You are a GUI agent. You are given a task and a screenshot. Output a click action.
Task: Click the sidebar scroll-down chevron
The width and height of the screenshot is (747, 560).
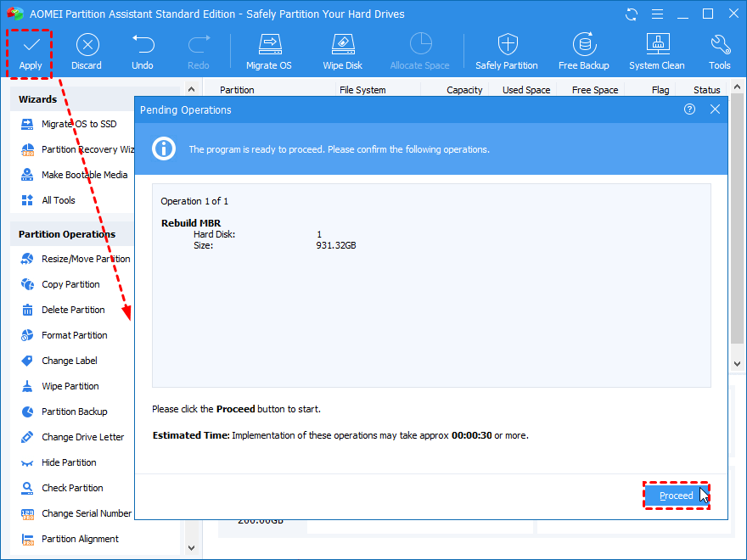191,549
